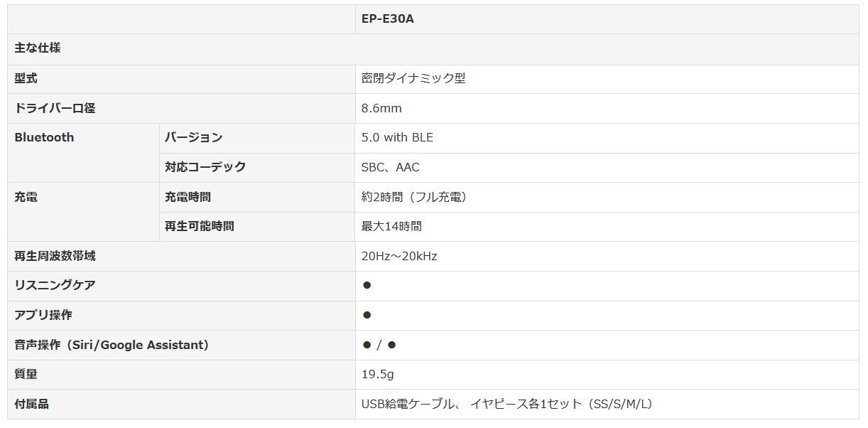Click the second bullet in the 音声操作 row
The height and width of the screenshot is (428, 868).
[391, 345]
